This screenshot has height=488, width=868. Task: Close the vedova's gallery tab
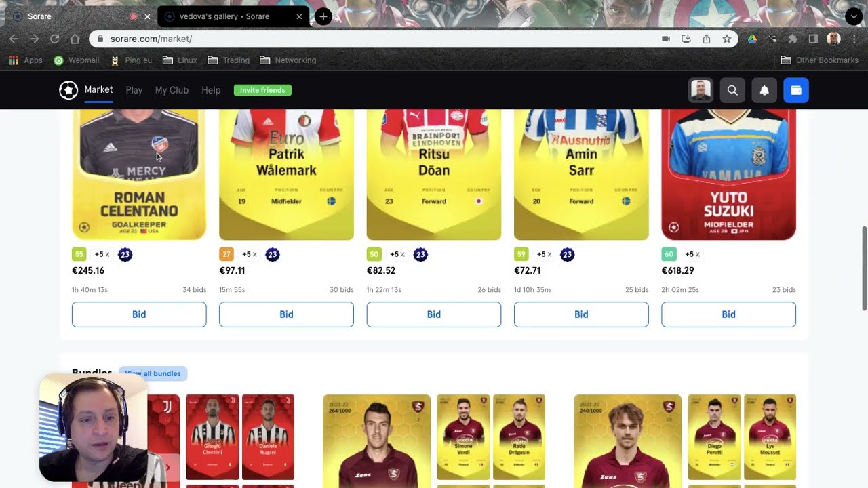299,16
